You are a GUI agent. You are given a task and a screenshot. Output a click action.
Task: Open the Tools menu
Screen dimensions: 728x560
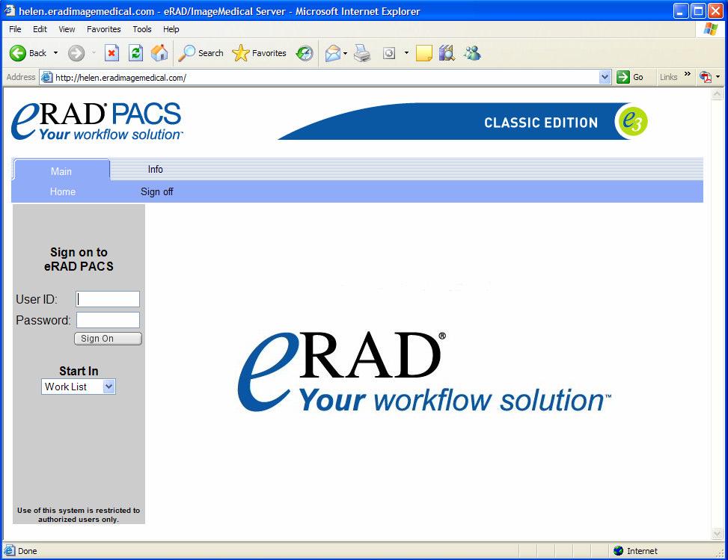pos(141,29)
